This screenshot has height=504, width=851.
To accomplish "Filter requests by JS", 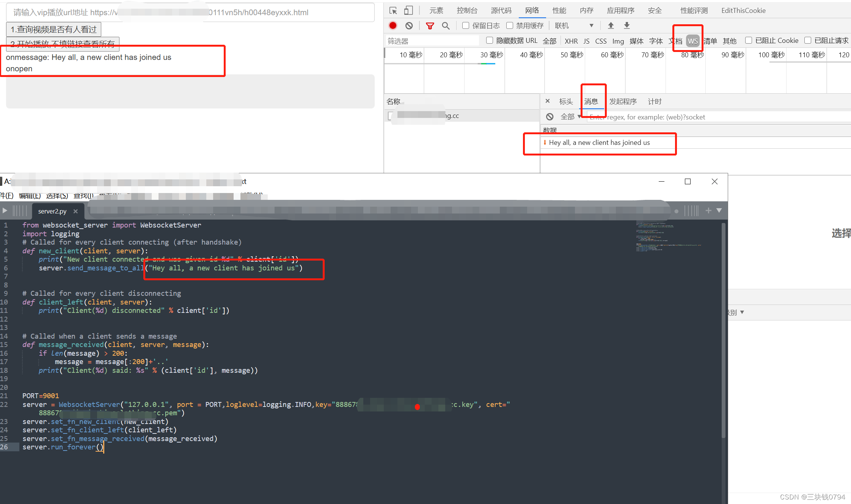I will click(586, 41).
